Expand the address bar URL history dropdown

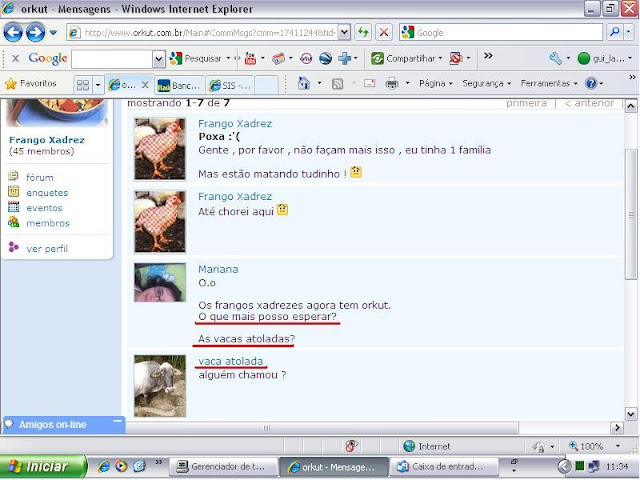pyautogui.click(x=344, y=32)
